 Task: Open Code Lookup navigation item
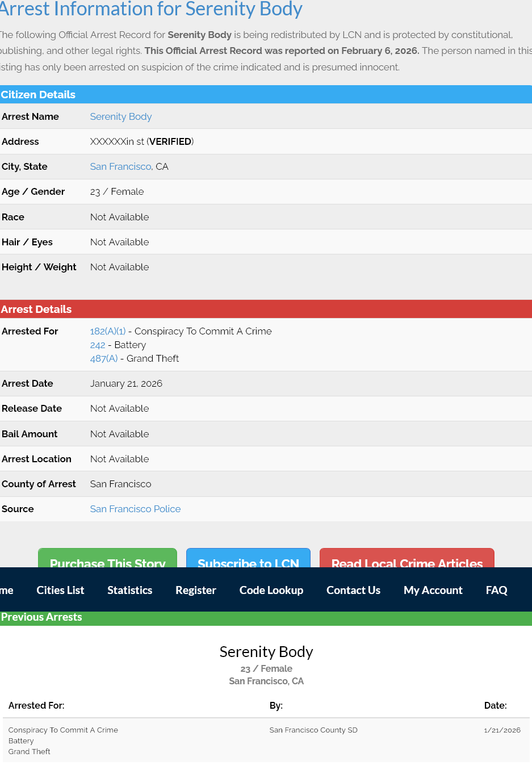tap(271, 590)
